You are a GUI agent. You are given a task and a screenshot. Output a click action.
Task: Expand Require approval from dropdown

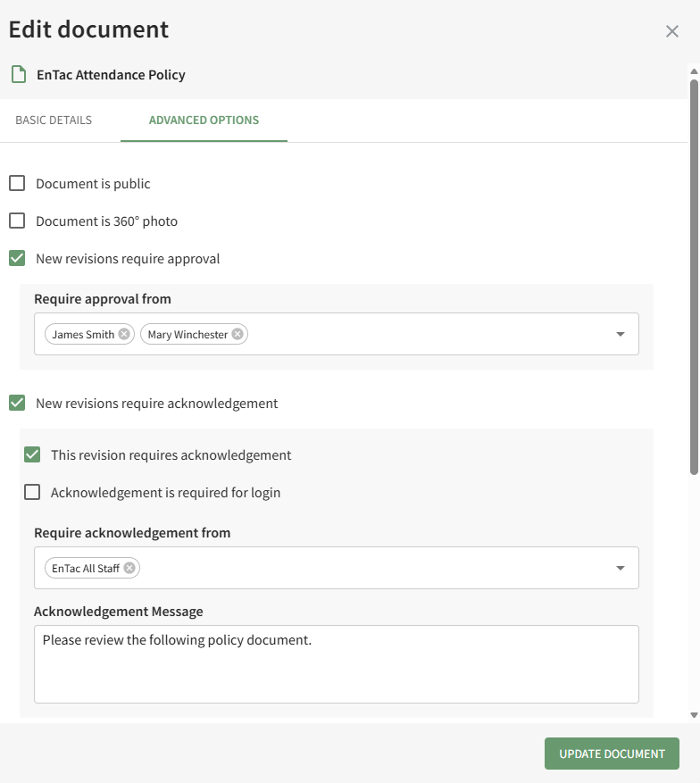tap(620, 334)
